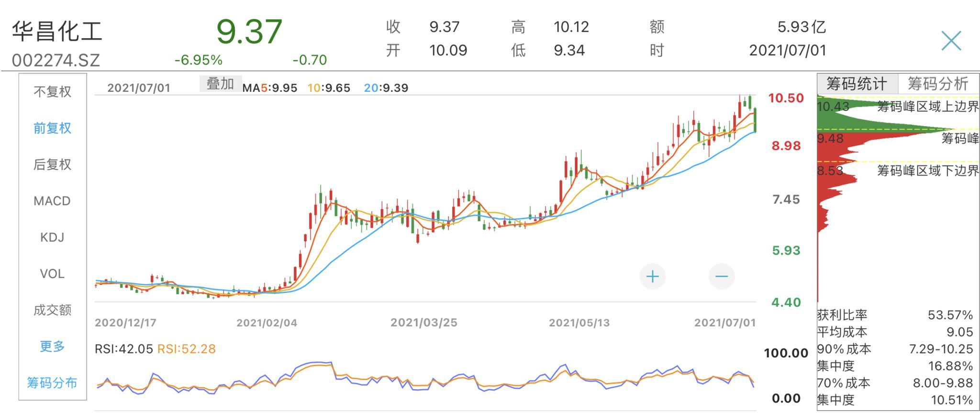Viewport: 980px width, 413px height.
Task: Click the 4.40 price axis label
Action: pos(786,302)
